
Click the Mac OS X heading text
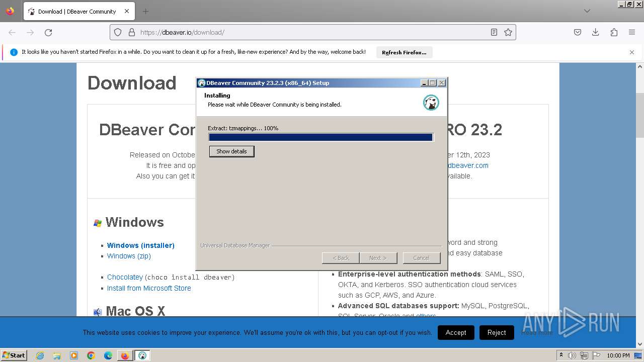[x=135, y=311]
